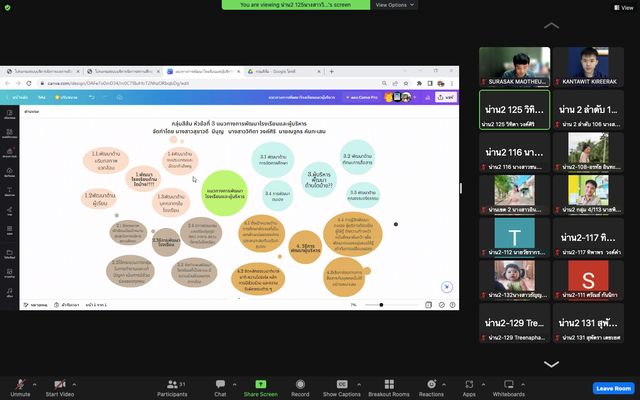Open Canva Notes at bottom bar
This screenshot has height=400, width=640.
[36, 305]
